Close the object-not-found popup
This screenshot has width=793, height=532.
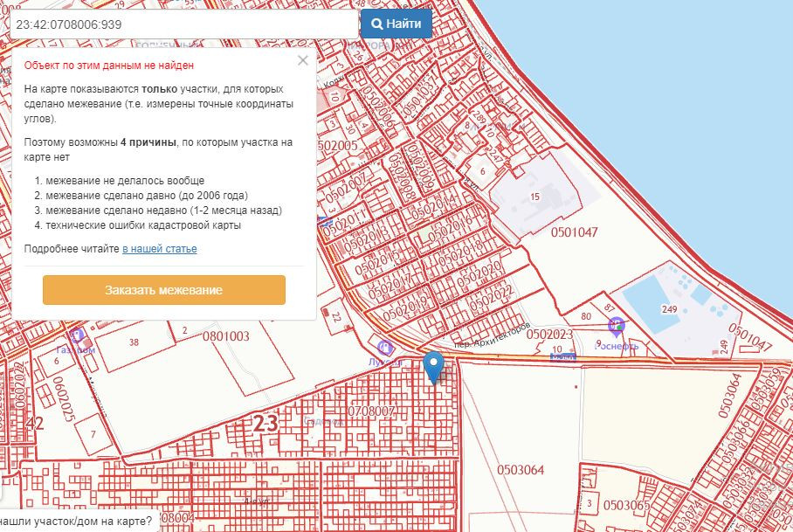tap(302, 60)
